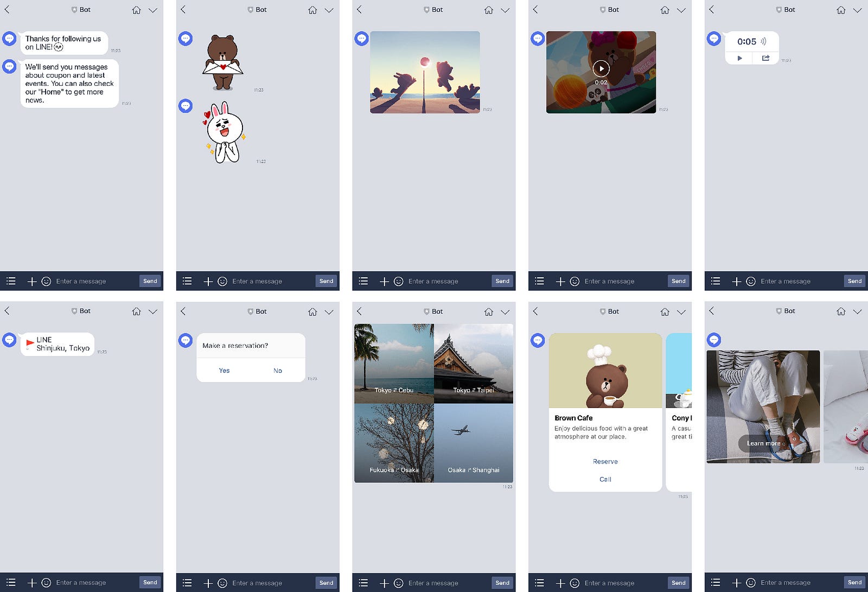Screen dimensions: 868x592
Task: Choose Yes for Make a reservation
Action: tap(224, 371)
